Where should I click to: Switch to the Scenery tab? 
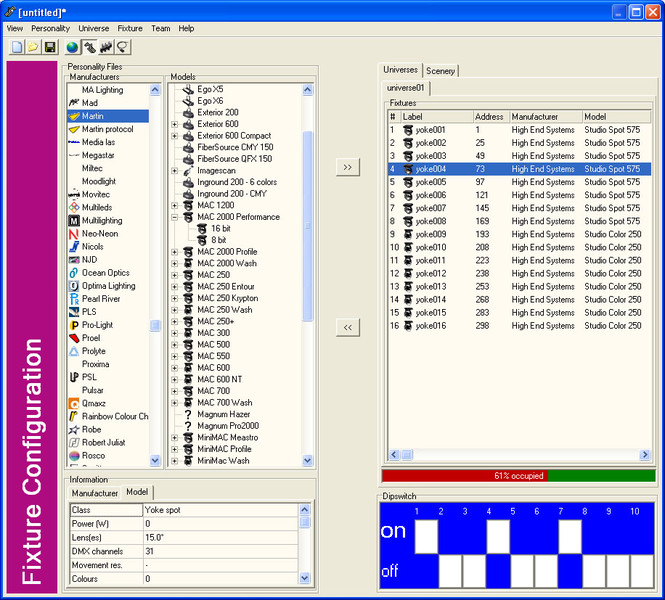coord(440,71)
